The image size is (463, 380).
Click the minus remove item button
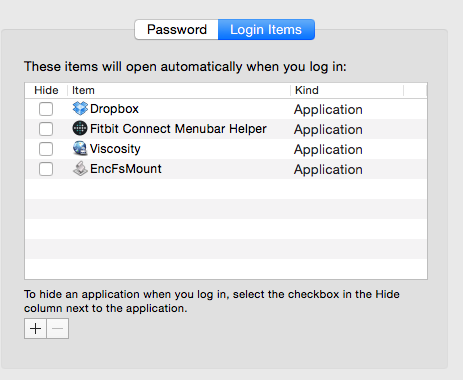tap(58, 329)
